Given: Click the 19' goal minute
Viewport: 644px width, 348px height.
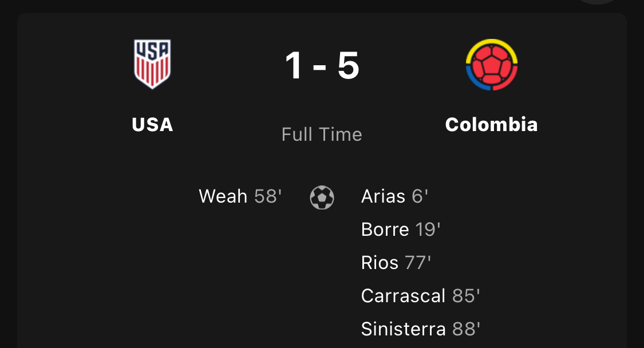Looking at the screenshot, I should 428,230.
